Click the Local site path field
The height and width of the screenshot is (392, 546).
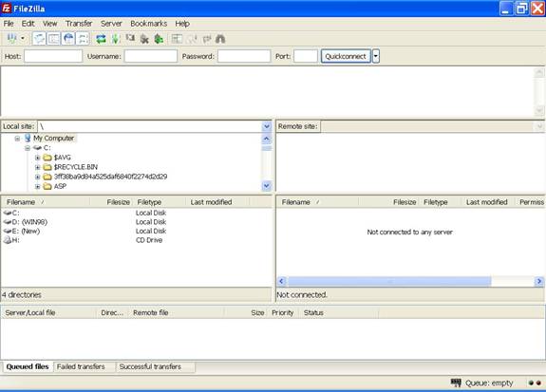click(x=150, y=126)
